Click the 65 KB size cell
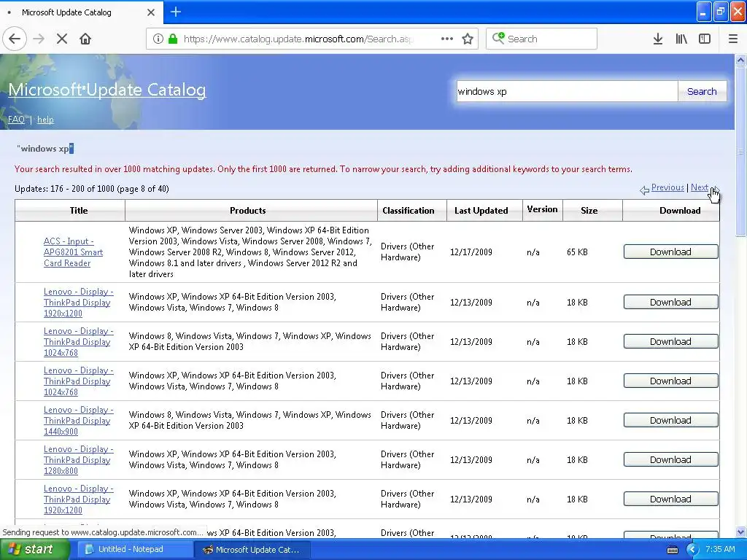 point(577,252)
